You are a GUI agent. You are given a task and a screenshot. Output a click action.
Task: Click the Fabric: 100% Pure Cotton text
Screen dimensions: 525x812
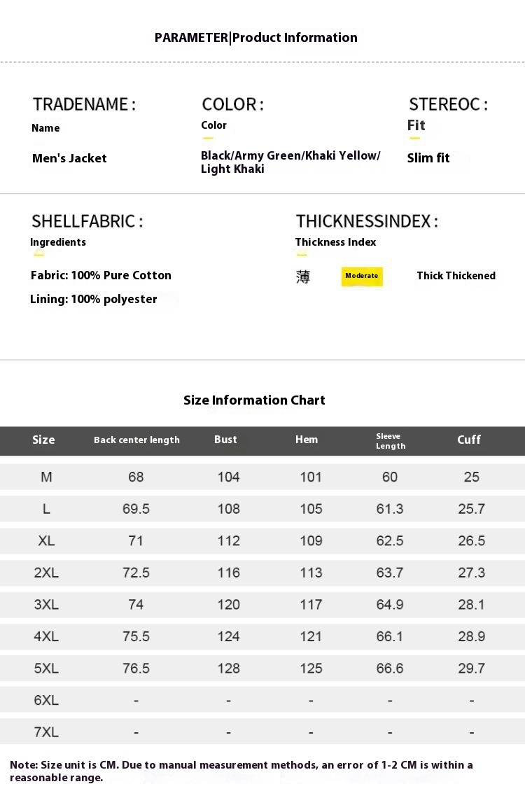[x=101, y=275]
